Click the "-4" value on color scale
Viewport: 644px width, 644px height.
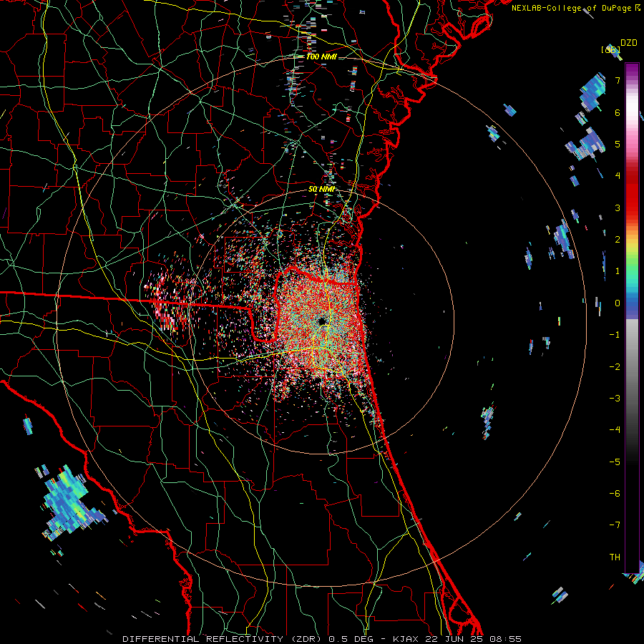[x=615, y=430]
